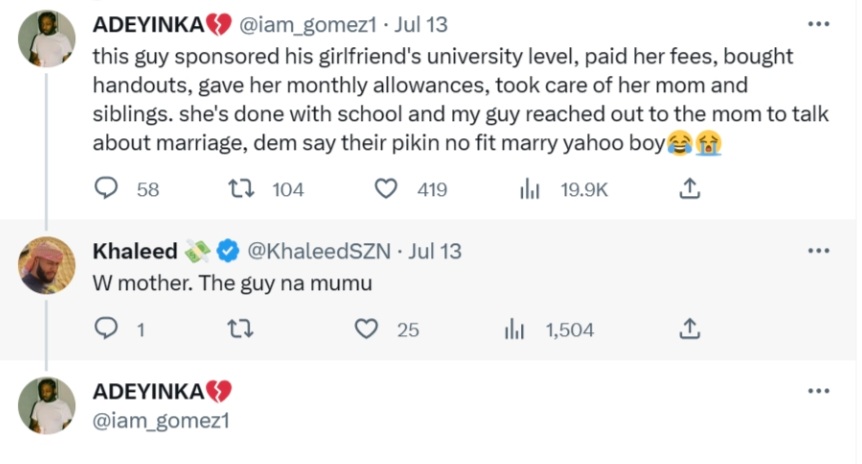Reply to ADEYINKA's tweet with comment icon

(x=107, y=189)
